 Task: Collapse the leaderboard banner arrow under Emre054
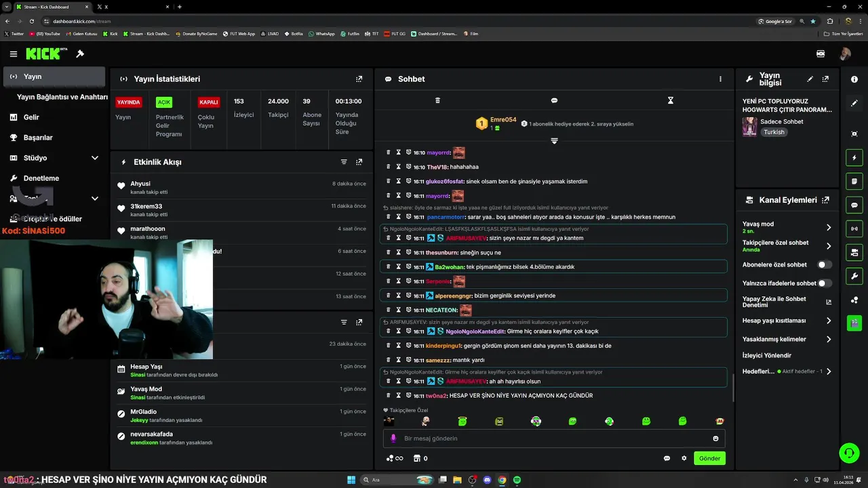click(554, 141)
